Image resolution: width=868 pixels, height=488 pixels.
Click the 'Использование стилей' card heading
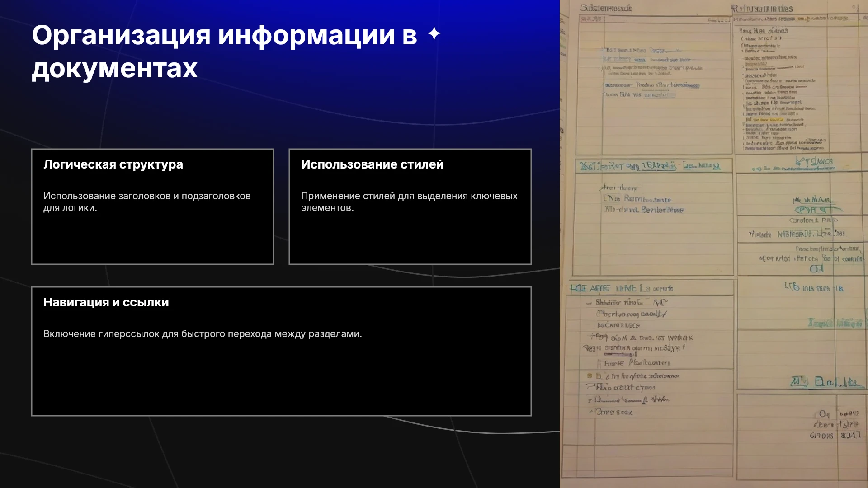pyautogui.click(x=372, y=164)
